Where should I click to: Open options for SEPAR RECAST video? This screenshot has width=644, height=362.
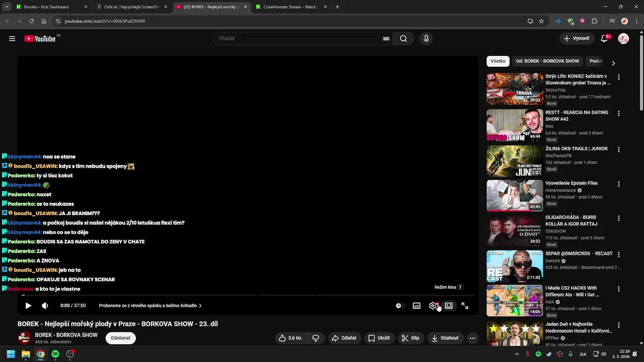pyautogui.click(x=619, y=255)
